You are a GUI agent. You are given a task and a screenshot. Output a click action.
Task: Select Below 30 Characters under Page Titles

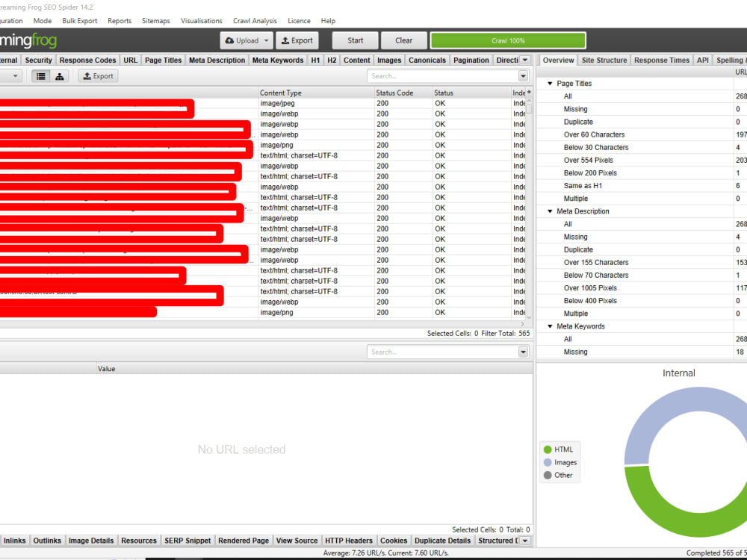point(596,148)
